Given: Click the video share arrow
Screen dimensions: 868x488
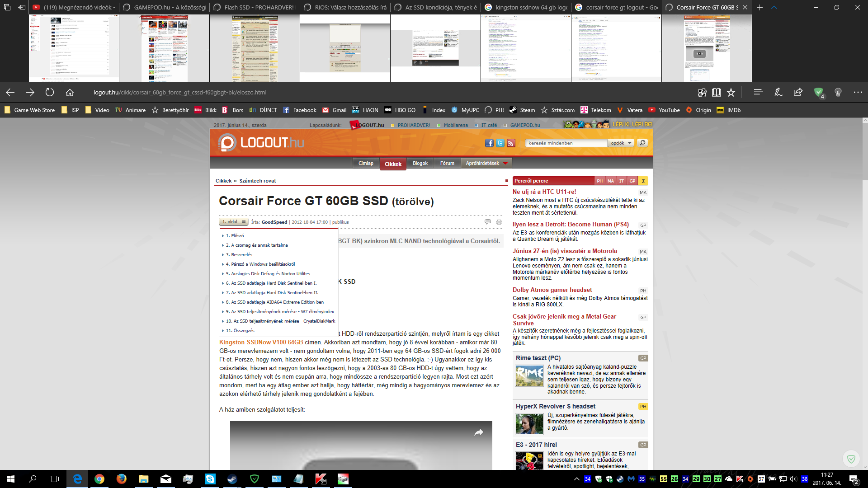Looking at the screenshot, I should pyautogui.click(x=479, y=432).
